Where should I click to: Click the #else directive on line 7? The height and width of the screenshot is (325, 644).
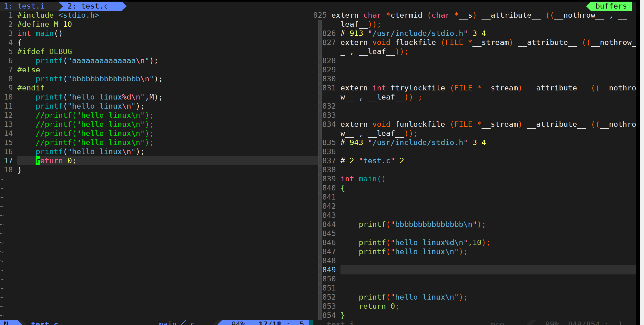(29, 70)
